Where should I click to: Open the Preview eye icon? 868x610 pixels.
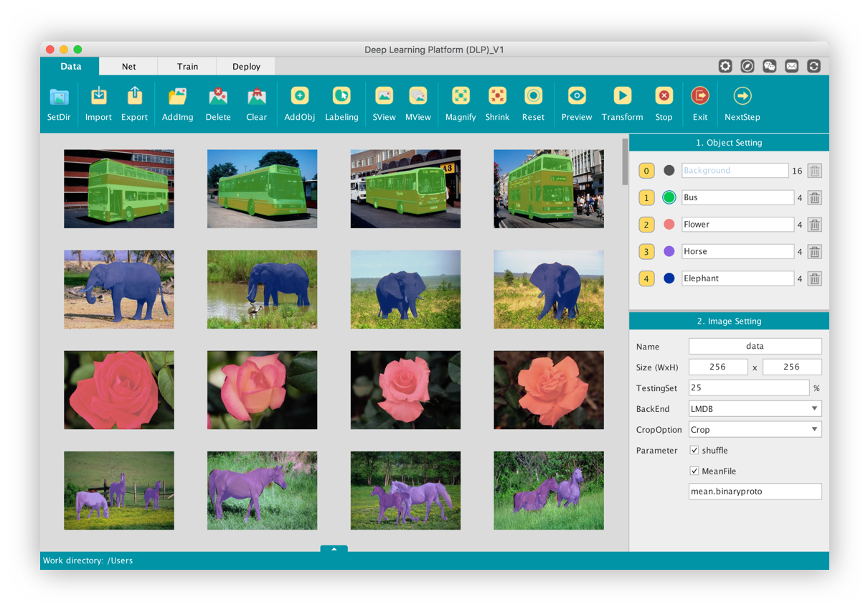pos(577,96)
